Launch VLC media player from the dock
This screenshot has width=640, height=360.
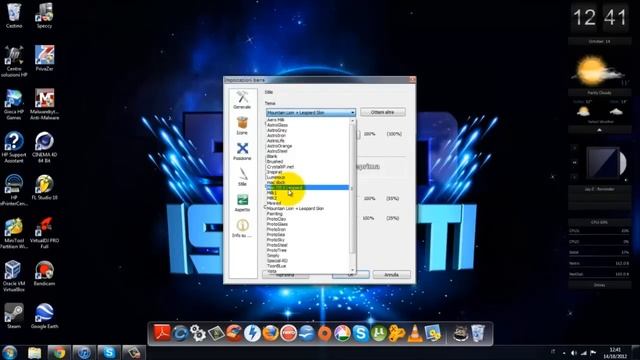pos(415,333)
